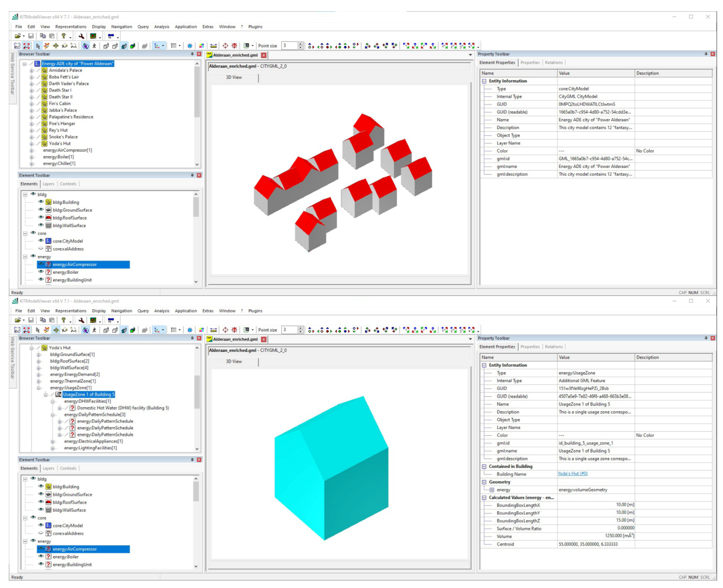Click the open file icon in top window
Screen dimensions: 723x588
point(18,36)
